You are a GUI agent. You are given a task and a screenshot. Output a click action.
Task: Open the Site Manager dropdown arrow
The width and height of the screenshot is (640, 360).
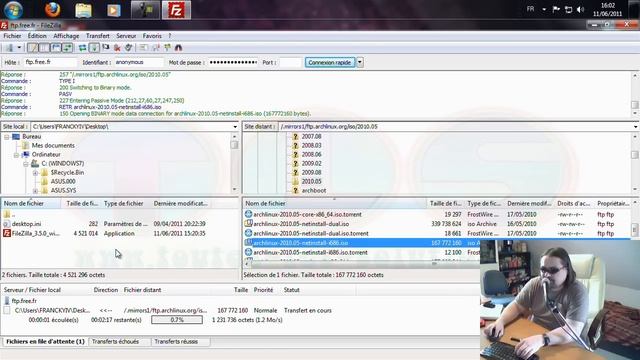pos(19,48)
